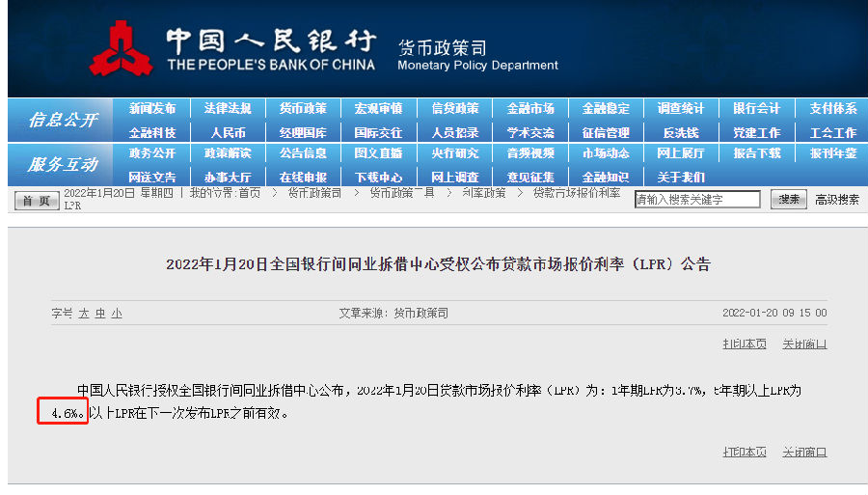Select 金融知识 menu item
868x495 pixels.
point(606,178)
